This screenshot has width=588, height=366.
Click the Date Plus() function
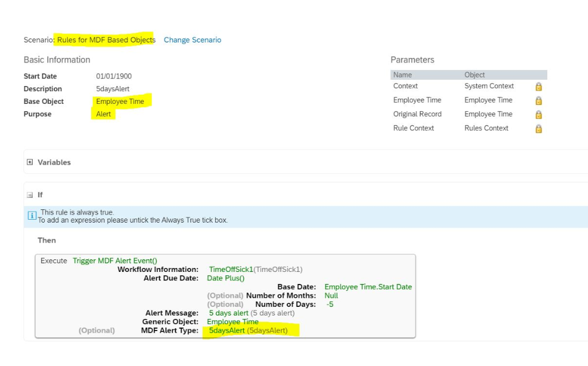(226, 278)
